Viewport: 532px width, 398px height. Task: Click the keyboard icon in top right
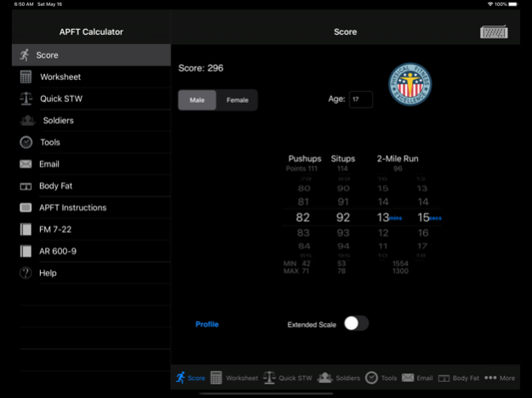tap(494, 31)
